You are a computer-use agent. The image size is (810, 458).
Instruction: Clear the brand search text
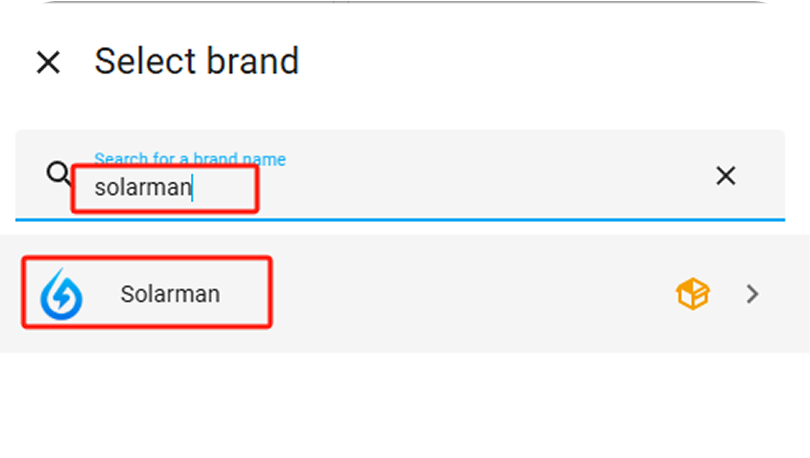click(x=726, y=176)
